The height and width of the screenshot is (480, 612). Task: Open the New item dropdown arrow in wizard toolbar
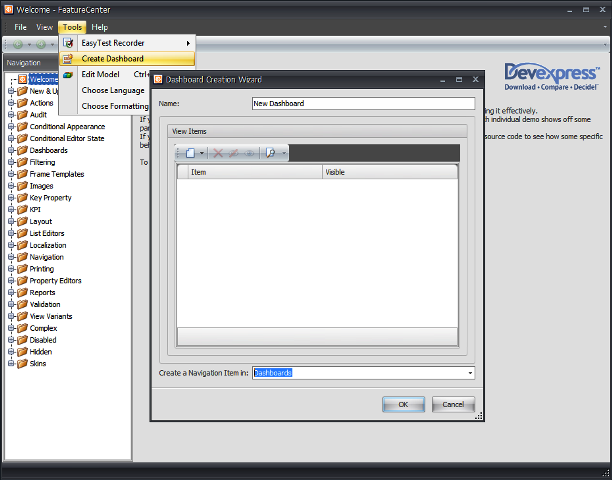[x=202, y=153]
